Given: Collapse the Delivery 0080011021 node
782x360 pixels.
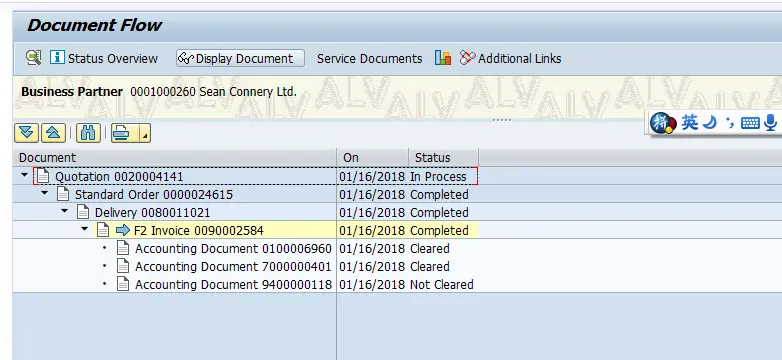Looking at the screenshot, I should click(x=64, y=211).
